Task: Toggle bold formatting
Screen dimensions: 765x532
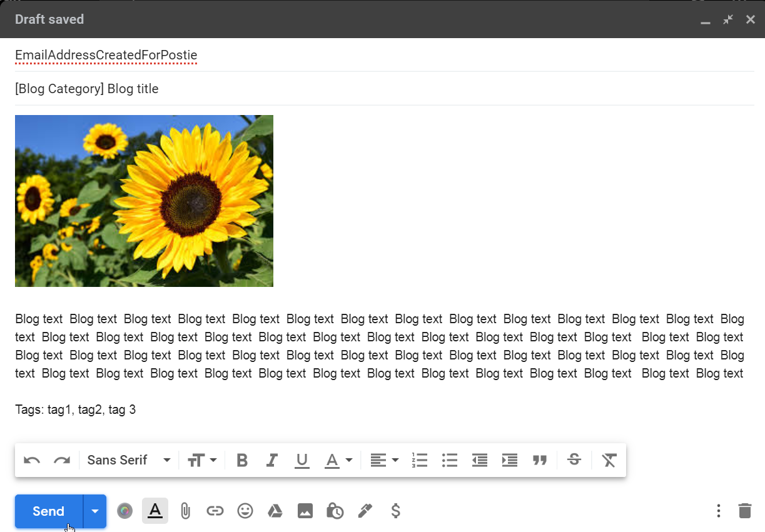Action: tap(242, 461)
